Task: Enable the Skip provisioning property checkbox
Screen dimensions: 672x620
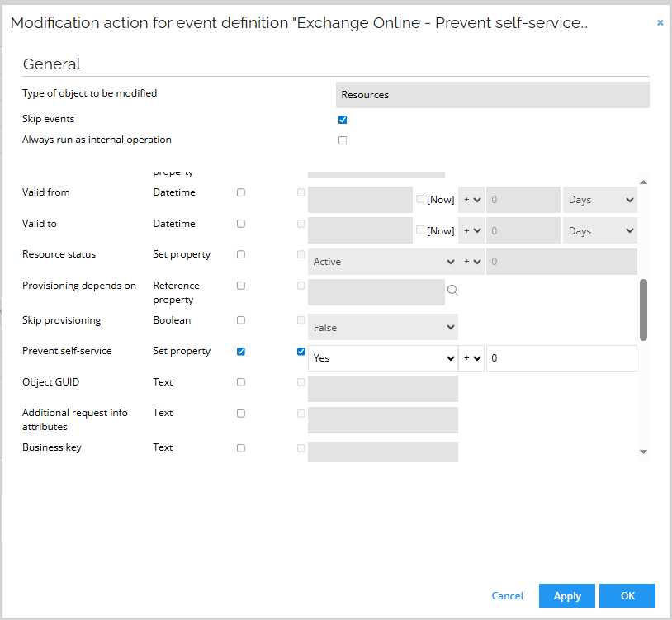Action: click(241, 320)
